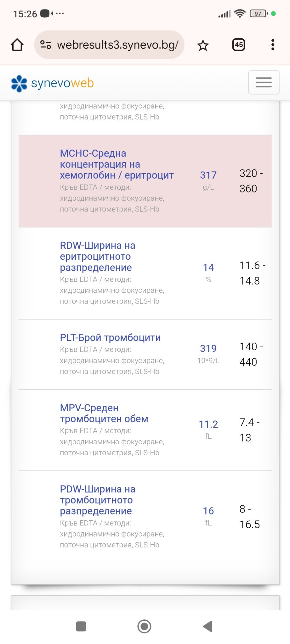The width and height of the screenshot is (290, 644).
Task: Open the PLT platelet count link
Action: 110,337
